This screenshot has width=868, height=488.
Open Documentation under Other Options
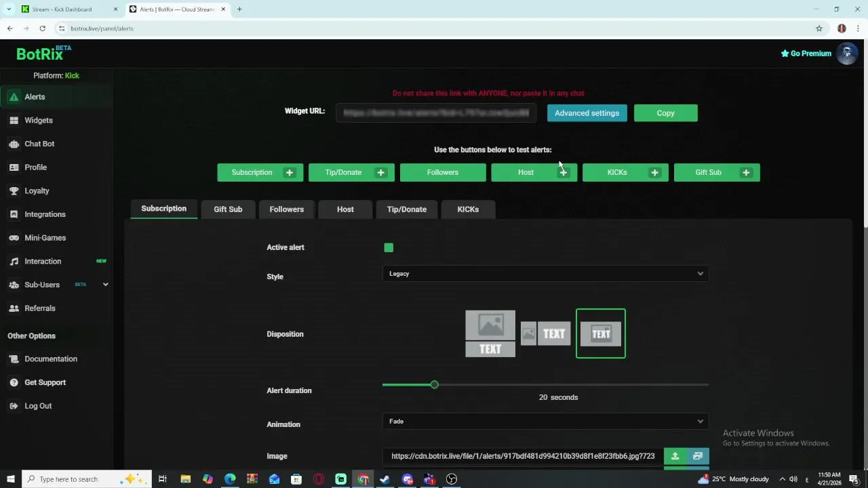point(56,359)
